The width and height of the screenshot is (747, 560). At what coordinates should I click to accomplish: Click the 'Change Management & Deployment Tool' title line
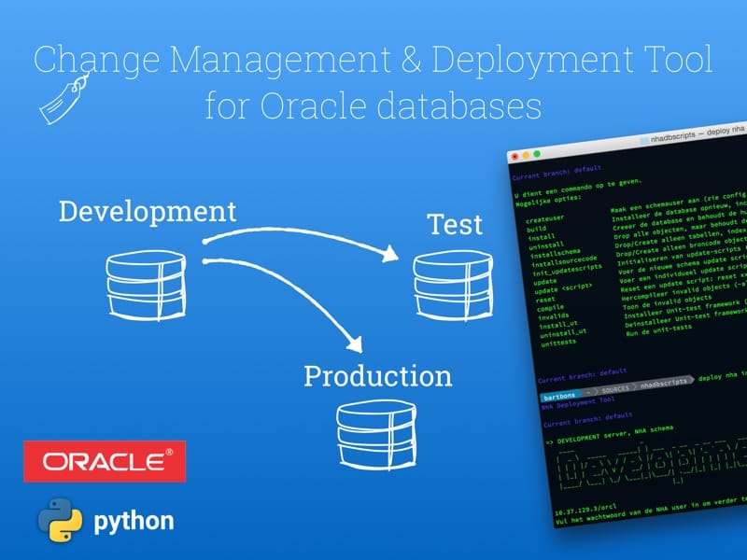point(373,59)
